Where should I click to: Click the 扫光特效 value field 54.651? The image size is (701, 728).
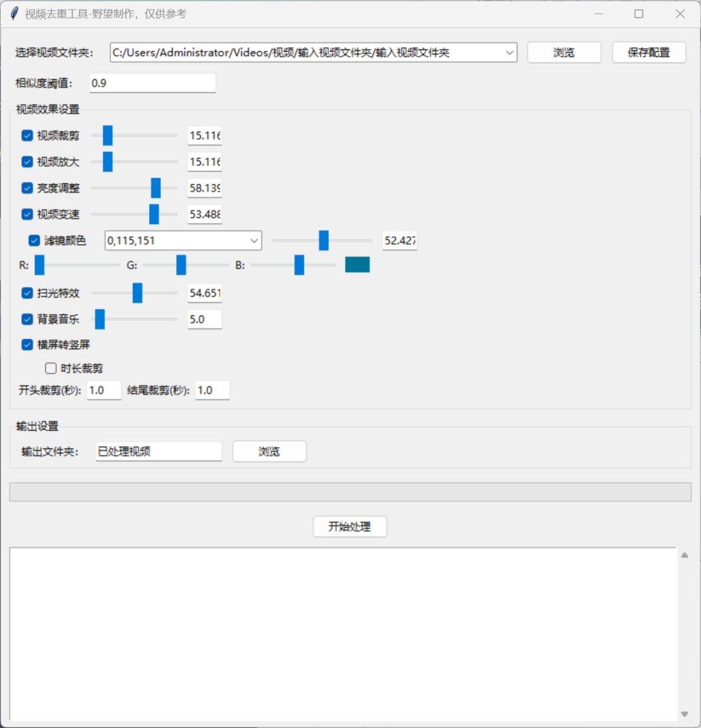(204, 293)
